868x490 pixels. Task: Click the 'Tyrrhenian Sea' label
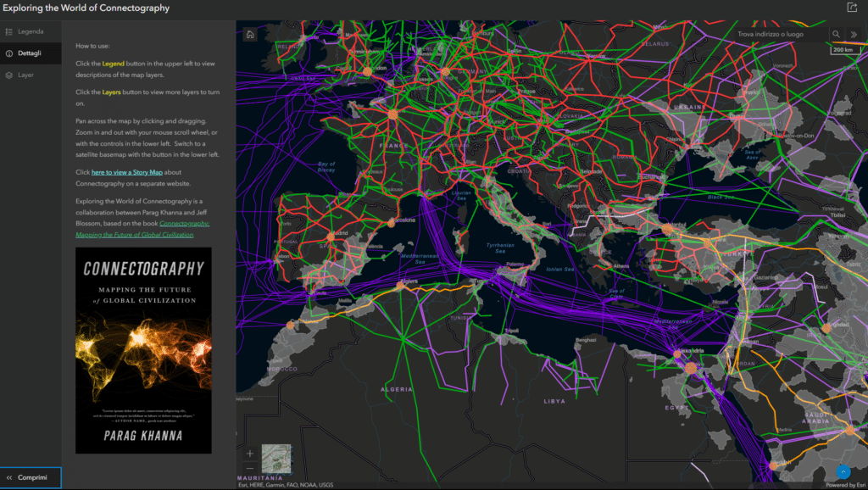(500, 248)
